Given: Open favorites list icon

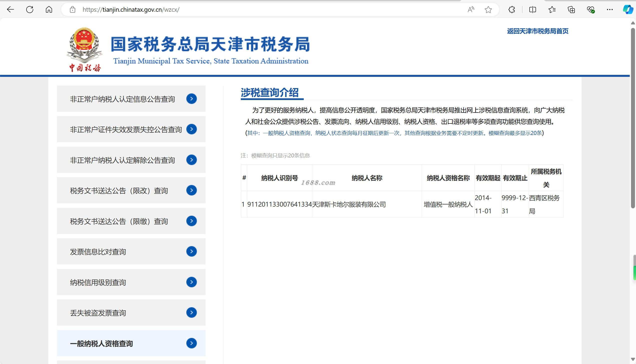Looking at the screenshot, I should tap(552, 9).
